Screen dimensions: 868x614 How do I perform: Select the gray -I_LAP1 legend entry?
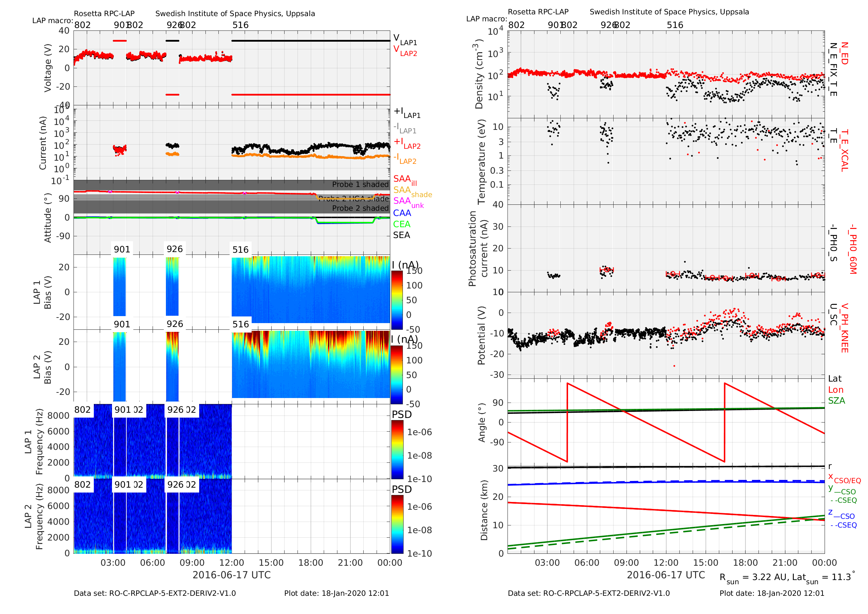(x=405, y=128)
